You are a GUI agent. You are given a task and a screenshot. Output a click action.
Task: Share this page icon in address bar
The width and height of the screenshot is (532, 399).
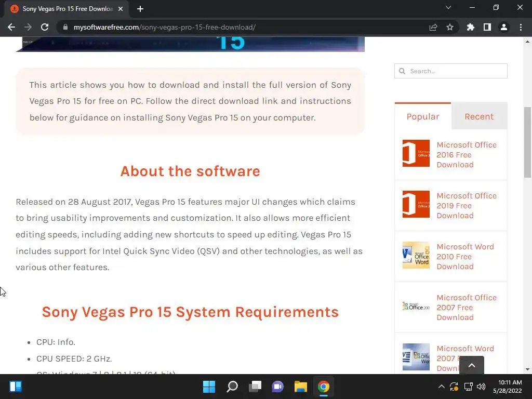(x=433, y=27)
